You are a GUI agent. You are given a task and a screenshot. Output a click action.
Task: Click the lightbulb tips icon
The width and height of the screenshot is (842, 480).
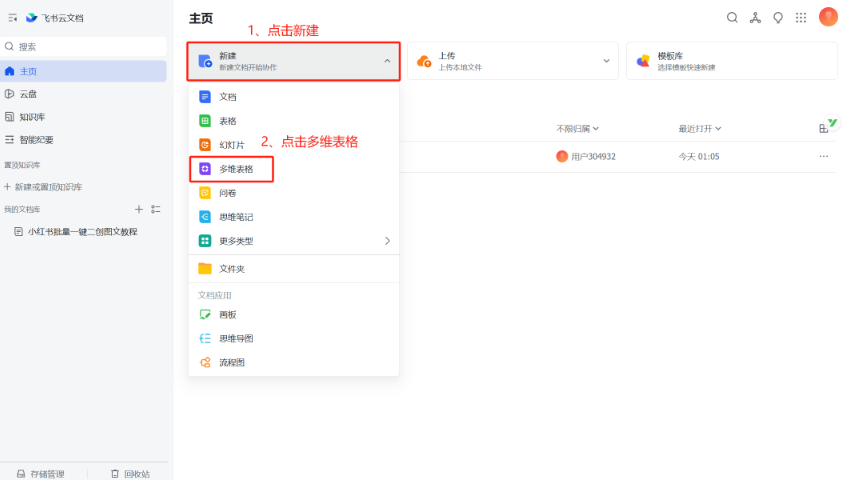click(x=778, y=18)
